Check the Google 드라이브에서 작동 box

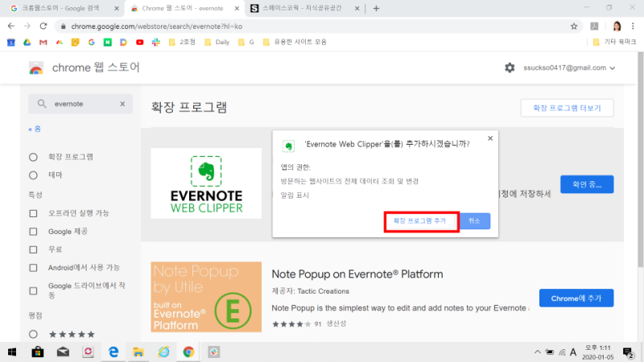coord(33,291)
